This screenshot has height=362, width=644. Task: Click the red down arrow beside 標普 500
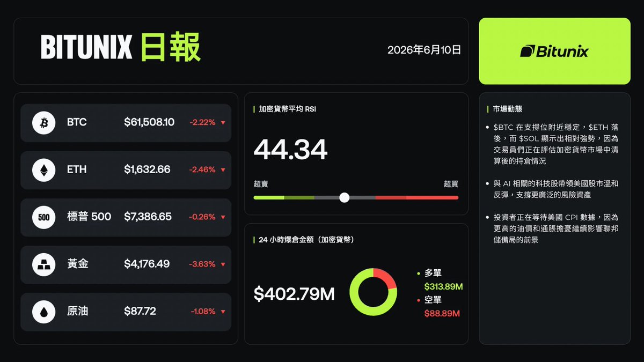[223, 217]
